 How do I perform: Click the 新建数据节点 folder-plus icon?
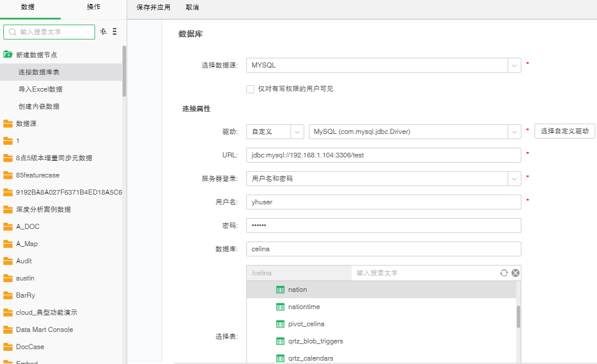[8, 55]
